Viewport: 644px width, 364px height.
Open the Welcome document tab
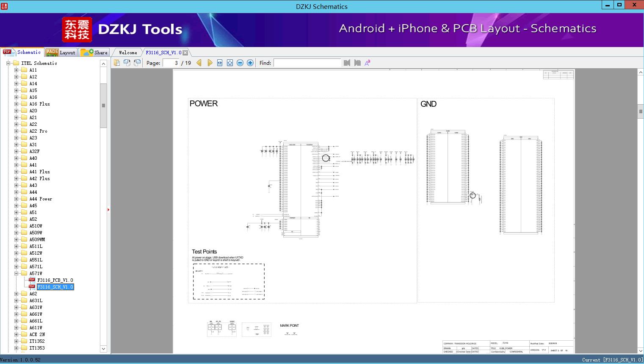(128, 53)
